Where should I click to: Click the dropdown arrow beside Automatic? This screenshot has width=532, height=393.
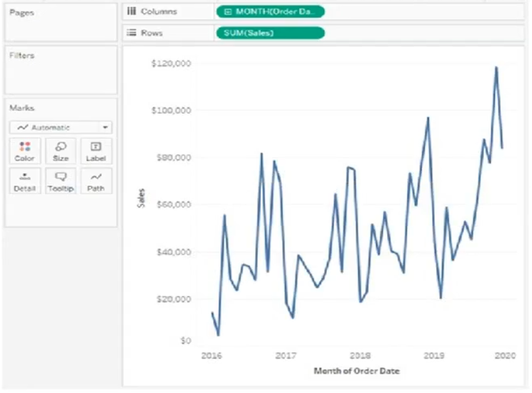click(105, 128)
